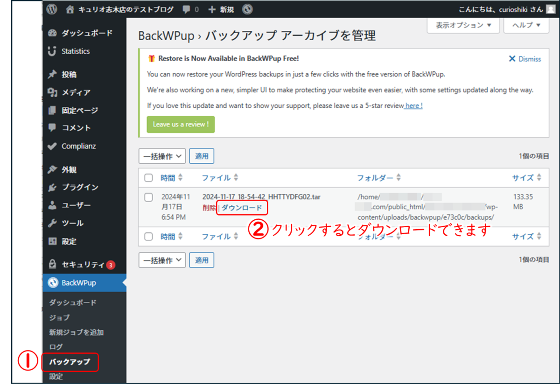Click the ユーザー person icon
This screenshot has height=392, width=560.
52,205
